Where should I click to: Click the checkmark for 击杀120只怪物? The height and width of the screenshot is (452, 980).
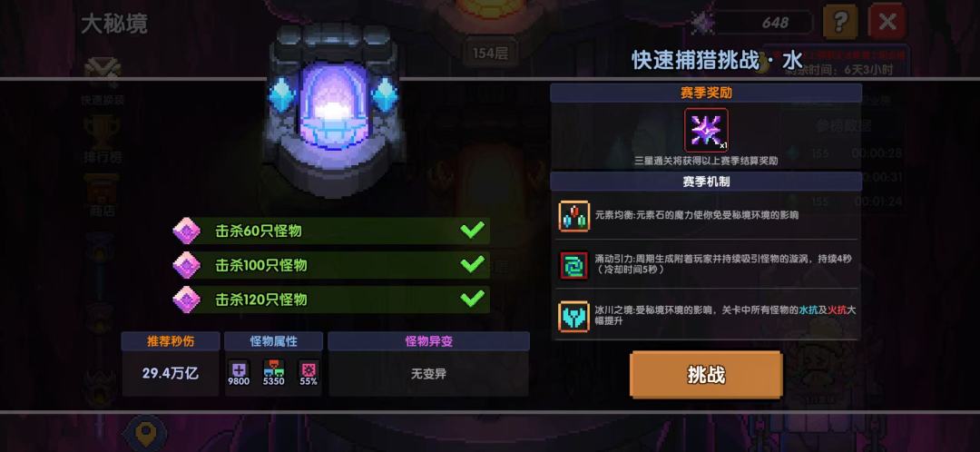pyautogui.click(x=473, y=299)
